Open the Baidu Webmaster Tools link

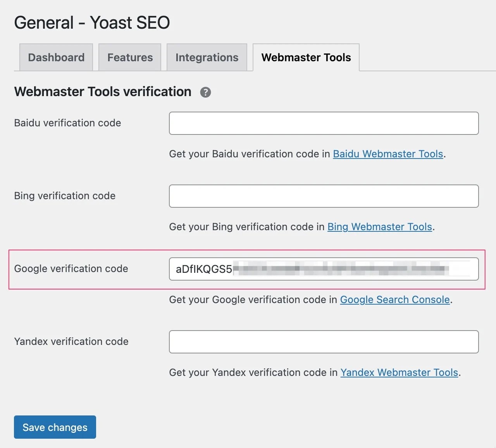click(x=388, y=154)
